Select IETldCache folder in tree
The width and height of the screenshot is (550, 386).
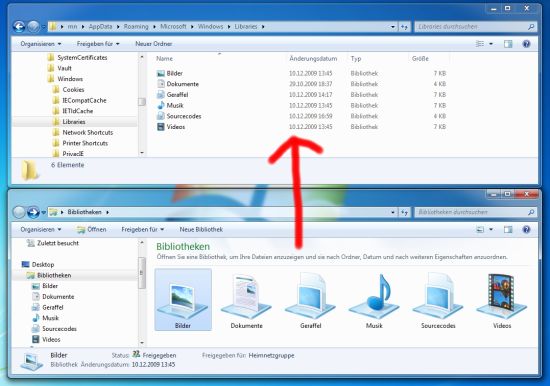73,111
